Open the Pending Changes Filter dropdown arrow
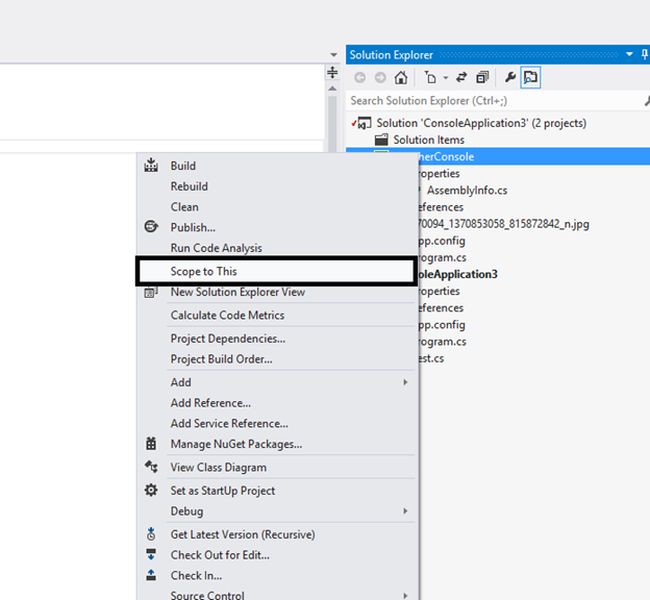This screenshot has height=600, width=650. (446, 78)
